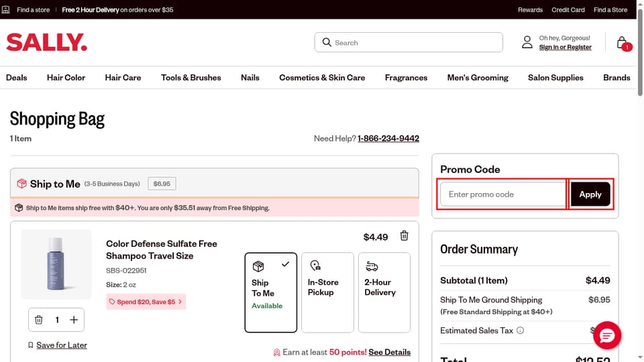Image resolution: width=644 pixels, height=362 pixels.
Task: Click the Estimated Sales Tax info icon
Action: [520, 330]
